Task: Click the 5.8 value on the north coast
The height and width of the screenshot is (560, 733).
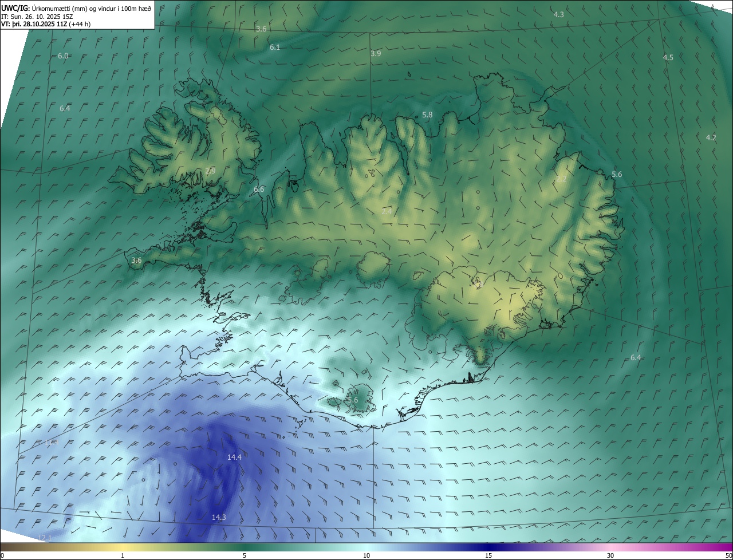Action: point(427,115)
